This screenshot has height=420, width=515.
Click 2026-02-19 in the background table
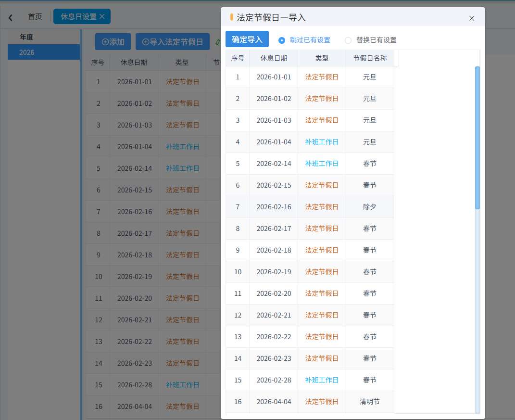pos(135,276)
